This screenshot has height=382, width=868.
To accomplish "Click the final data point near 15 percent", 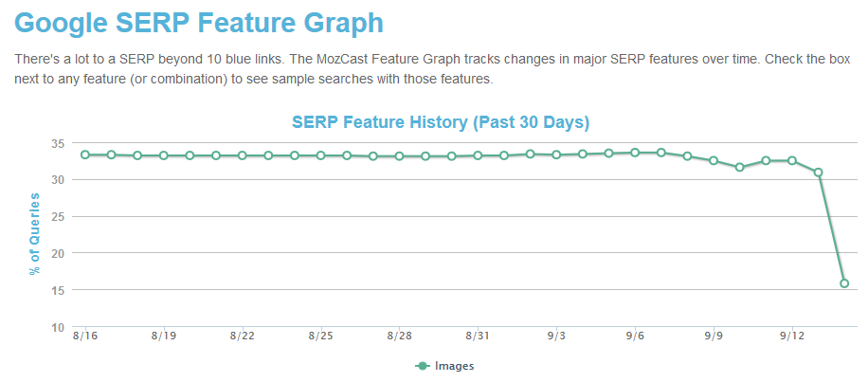I will click(844, 283).
